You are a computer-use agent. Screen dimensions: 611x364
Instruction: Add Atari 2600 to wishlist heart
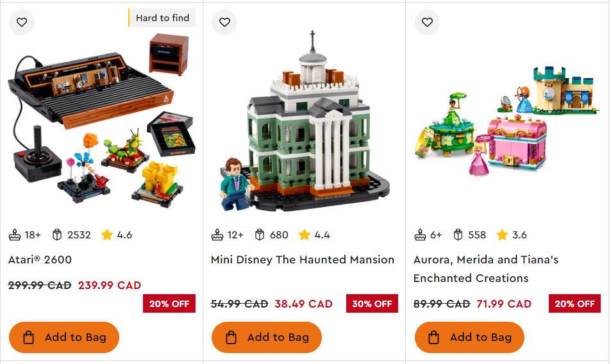point(22,22)
